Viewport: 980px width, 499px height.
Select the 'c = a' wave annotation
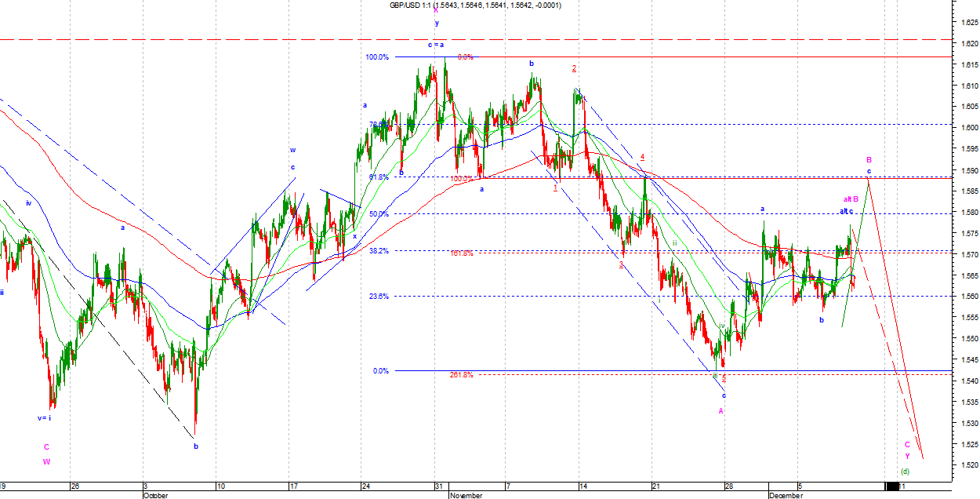click(436, 45)
